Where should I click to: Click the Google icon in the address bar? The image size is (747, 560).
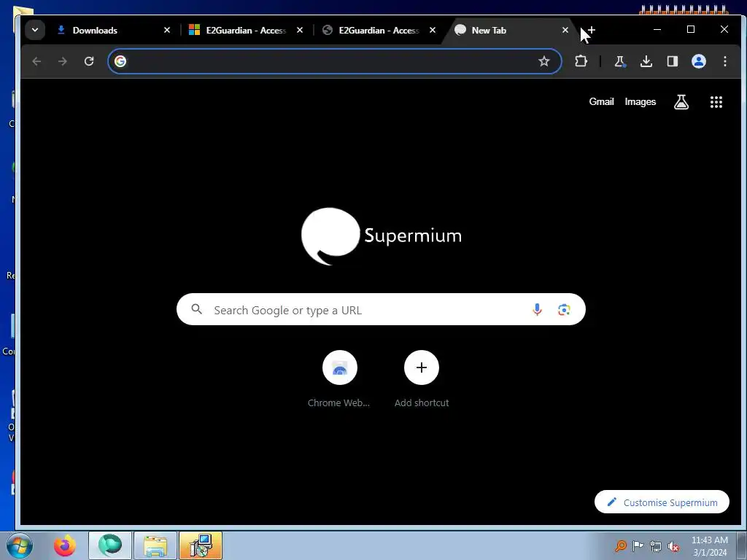[120, 61]
